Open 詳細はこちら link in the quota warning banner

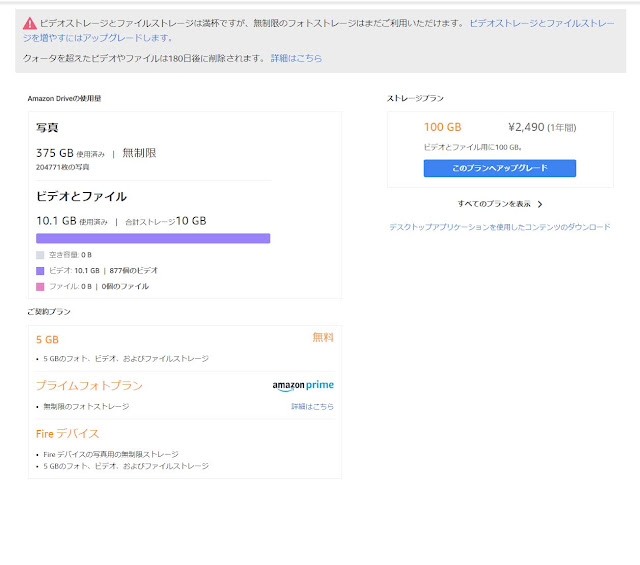click(x=296, y=58)
